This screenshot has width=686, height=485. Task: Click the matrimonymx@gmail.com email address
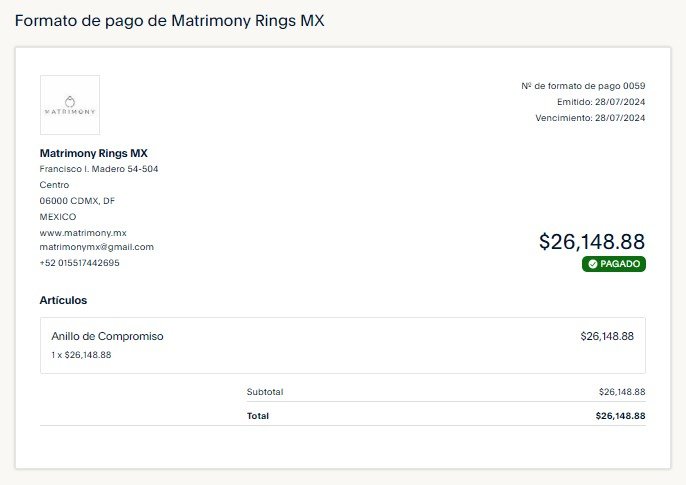click(97, 247)
